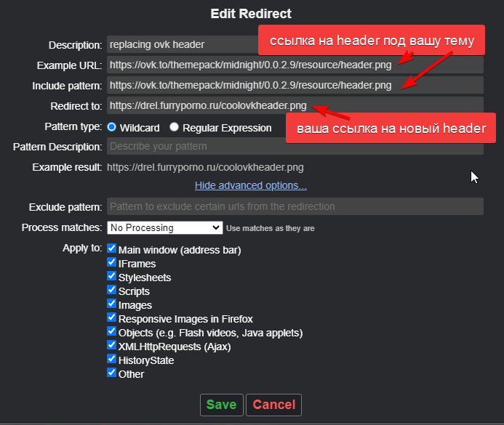Uncheck Main window (address bar) checkbox
504x425 pixels.
pyautogui.click(x=111, y=249)
